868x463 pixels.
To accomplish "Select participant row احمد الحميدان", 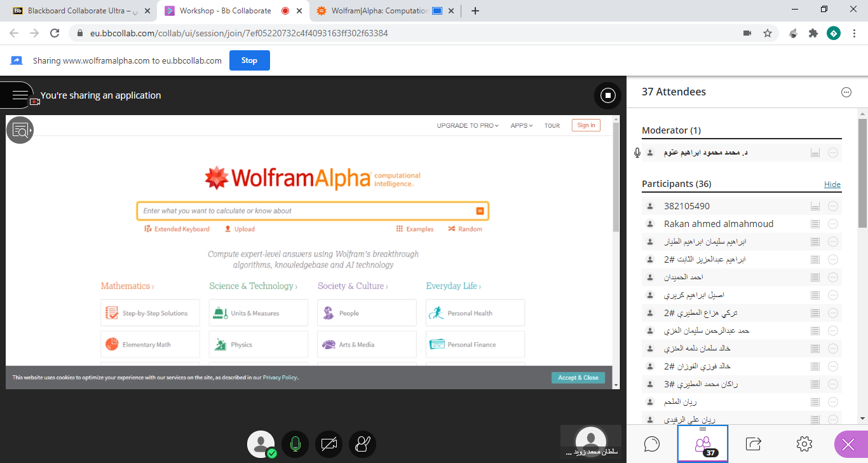I will pyautogui.click(x=742, y=277).
